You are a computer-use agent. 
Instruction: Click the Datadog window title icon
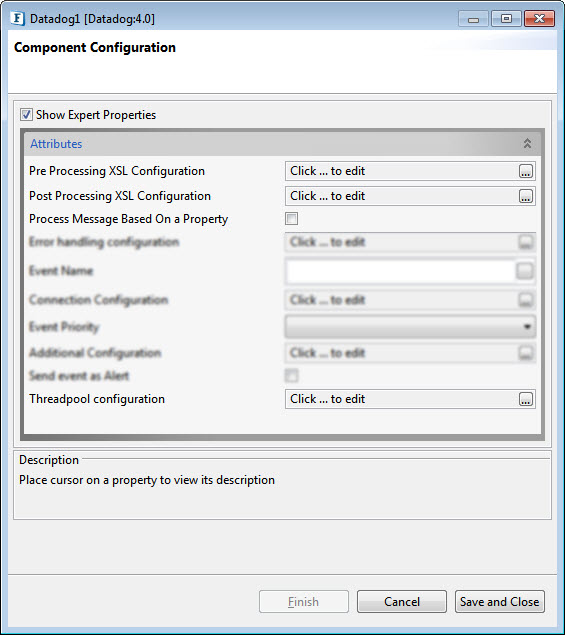click(x=18, y=19)
